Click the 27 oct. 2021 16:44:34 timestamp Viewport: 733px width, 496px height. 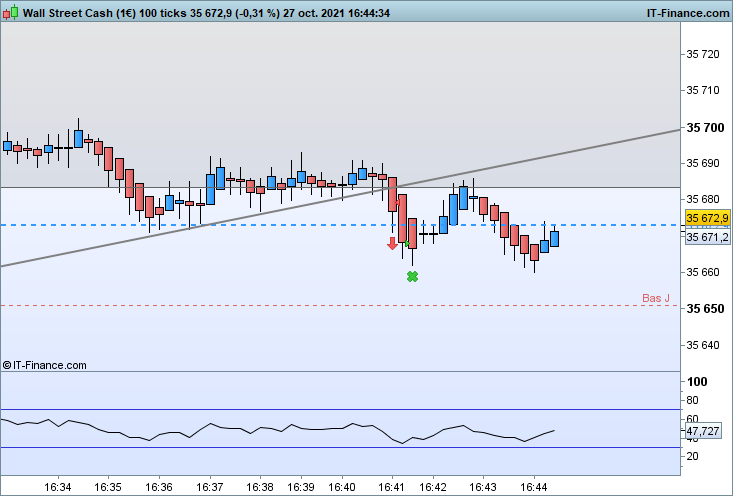(x=336, y=13)
